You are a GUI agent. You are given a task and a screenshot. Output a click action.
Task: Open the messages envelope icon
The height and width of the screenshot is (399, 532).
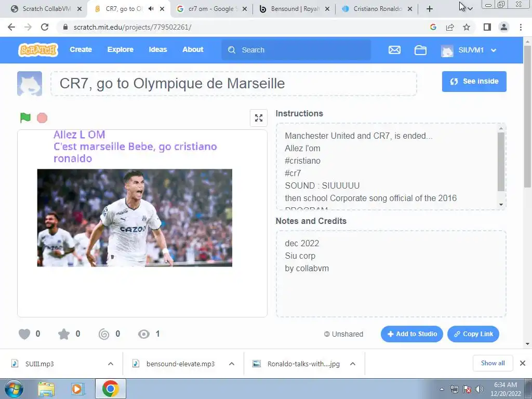[394, 50]
